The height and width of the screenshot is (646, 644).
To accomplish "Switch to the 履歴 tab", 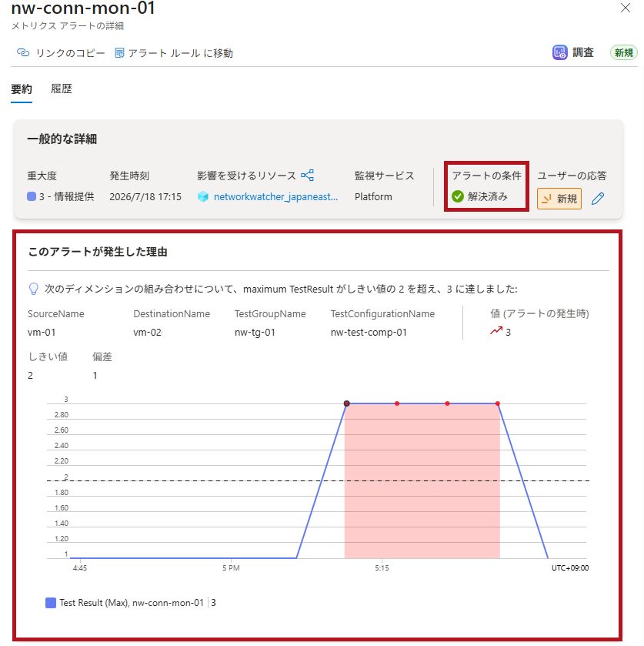I will [x=62, y=89].
